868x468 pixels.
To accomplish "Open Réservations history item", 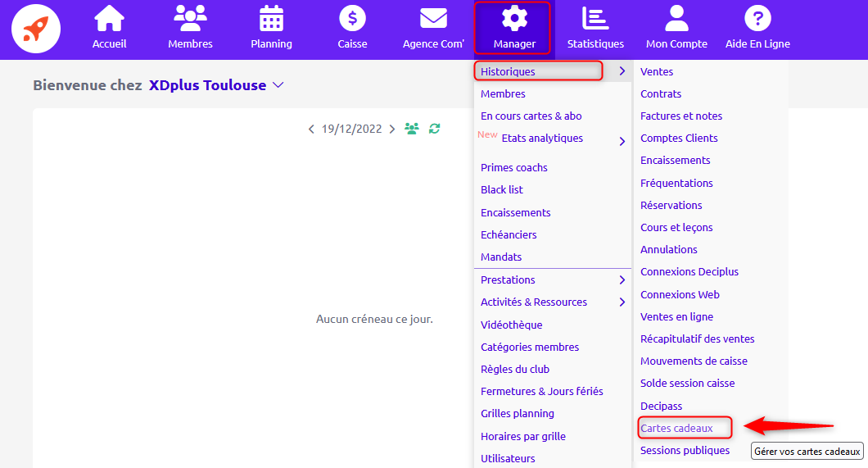I will pos(671,206).
